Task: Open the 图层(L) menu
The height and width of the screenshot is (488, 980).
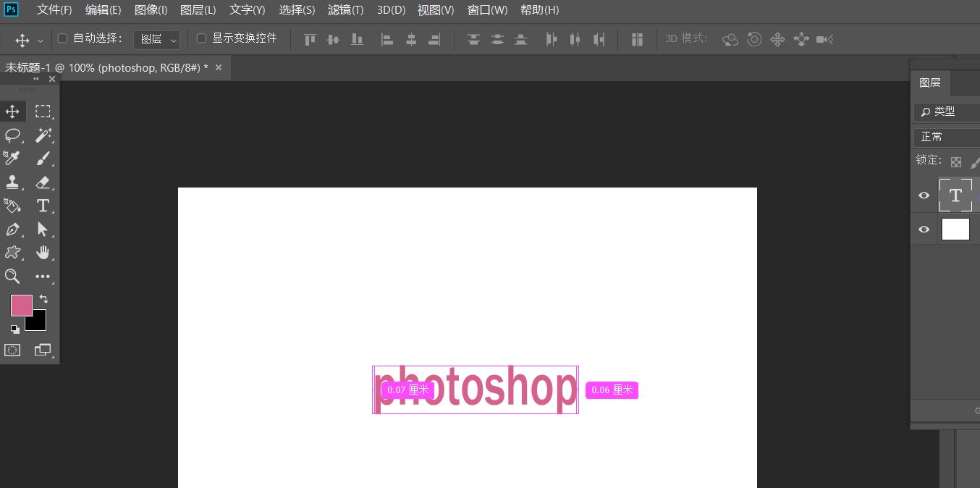Action: (x=198, y=10)
